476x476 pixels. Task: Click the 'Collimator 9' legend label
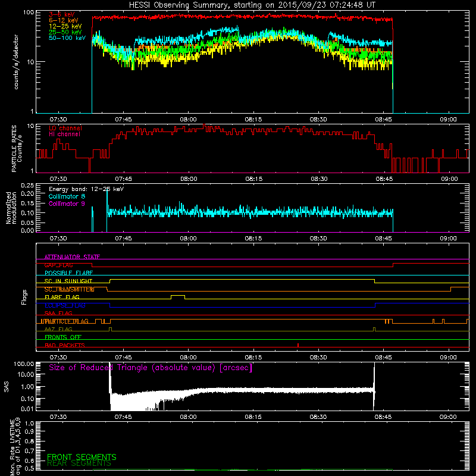pyautogui.click(x=67, y=203)
